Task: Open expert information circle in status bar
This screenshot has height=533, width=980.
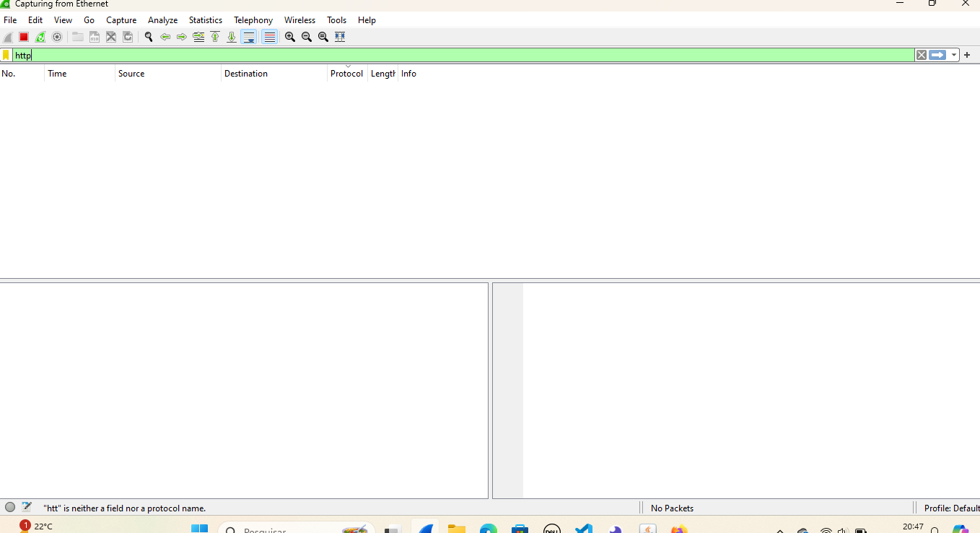Action: [x=10, y=508]
